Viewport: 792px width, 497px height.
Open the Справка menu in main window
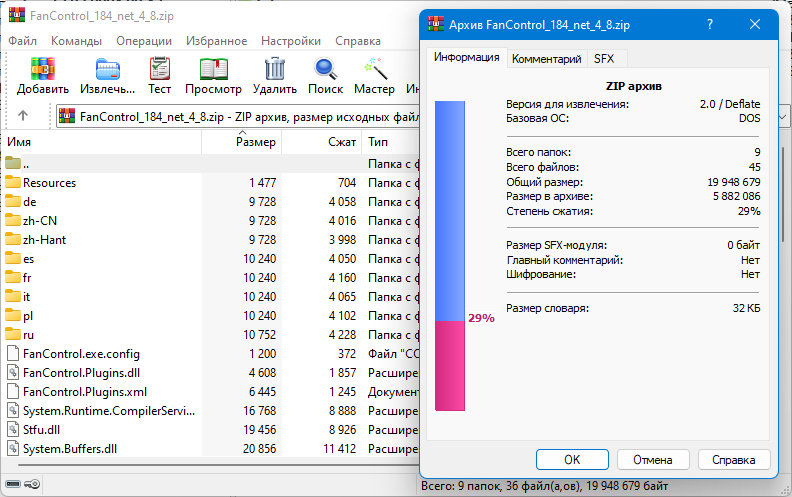(358, 41)
